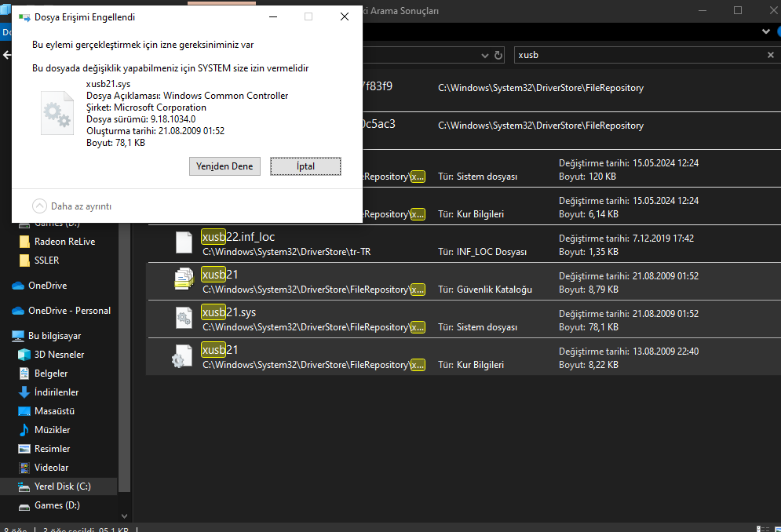This screenshot has height=532, width=781.
Task: Click the Masaüstü desktop icon
Action: click(24, 411)
